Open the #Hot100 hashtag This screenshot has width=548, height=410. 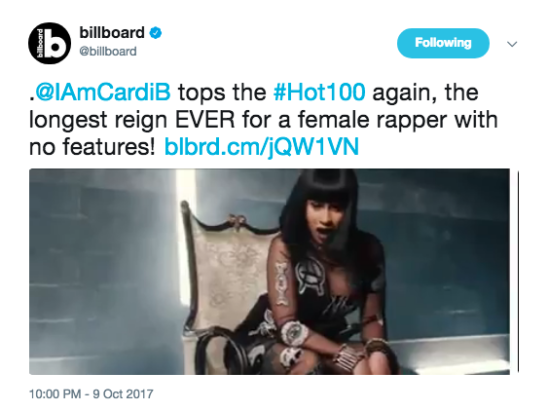coord(319,92)
